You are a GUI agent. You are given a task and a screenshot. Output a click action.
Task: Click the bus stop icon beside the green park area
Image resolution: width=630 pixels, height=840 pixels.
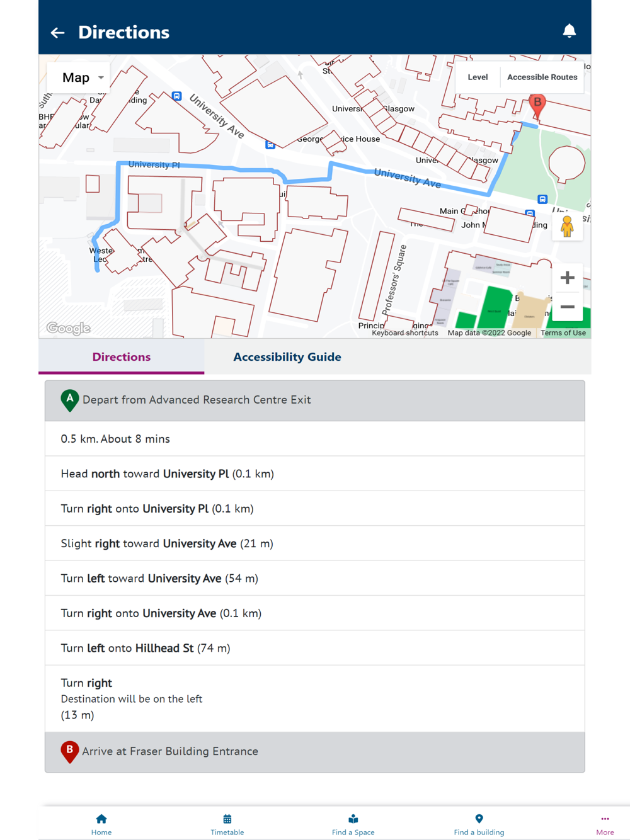542,199
